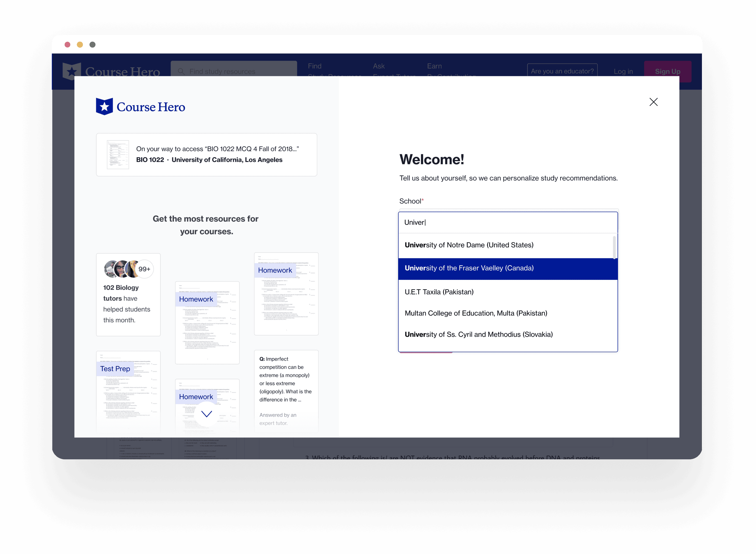Click the Course Hero logo in modal

(x=140, y=107)
